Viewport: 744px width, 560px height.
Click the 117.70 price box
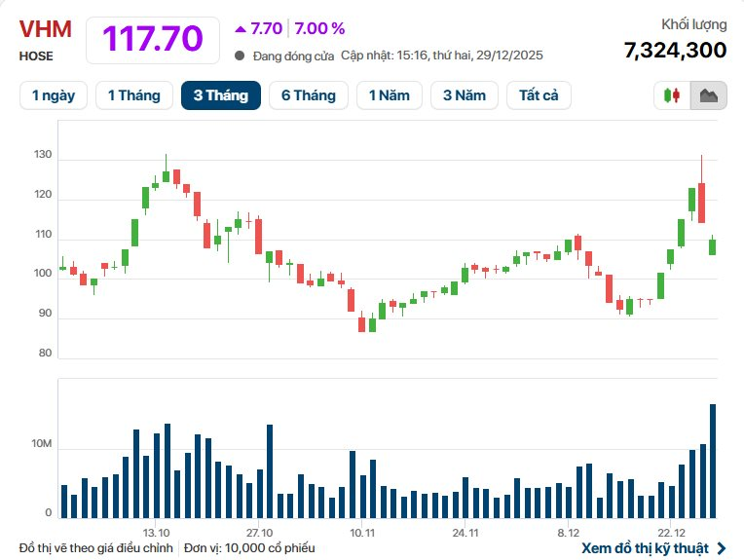pos(154,39)
